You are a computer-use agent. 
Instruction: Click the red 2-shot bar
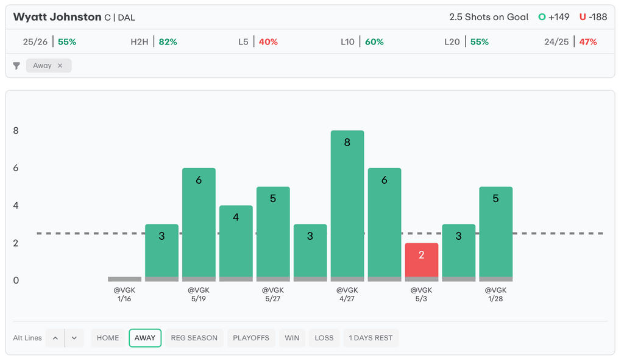pyautogui.click(x=421, y=261)
